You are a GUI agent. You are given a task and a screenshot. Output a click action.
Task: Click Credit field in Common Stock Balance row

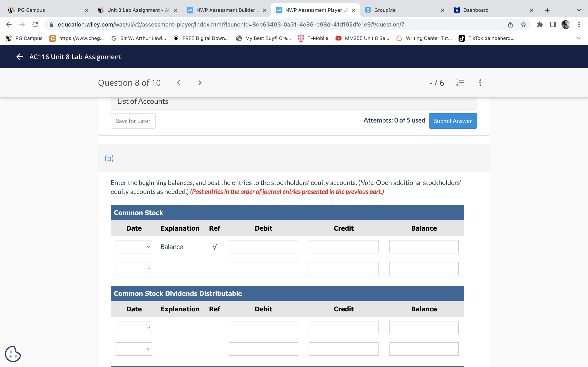click(343, 247)
